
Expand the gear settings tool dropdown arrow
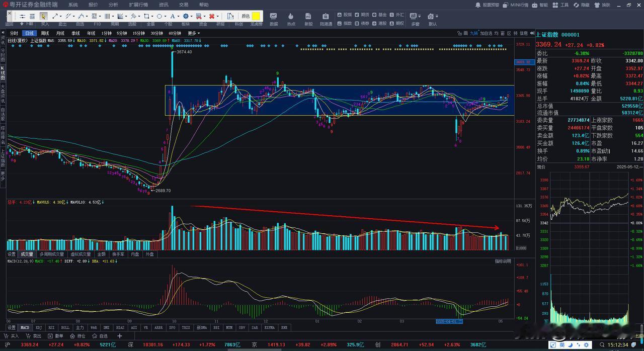coord(192,16)
